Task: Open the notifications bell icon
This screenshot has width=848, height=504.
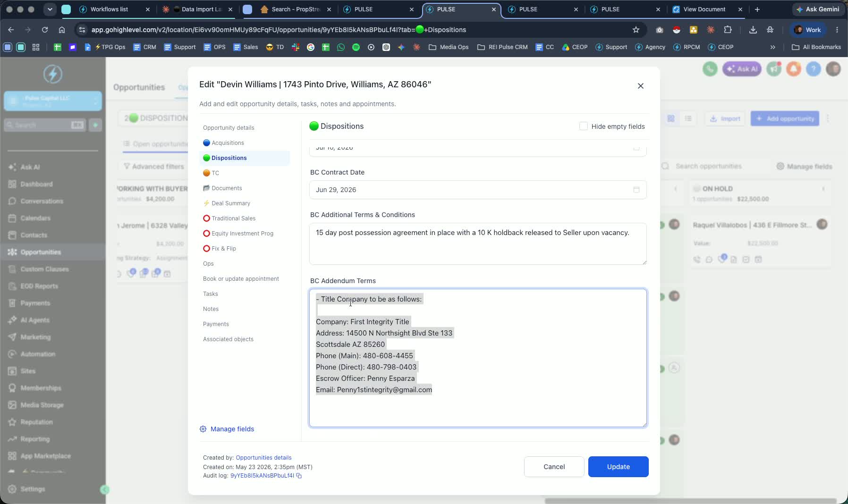Action: 794,69
